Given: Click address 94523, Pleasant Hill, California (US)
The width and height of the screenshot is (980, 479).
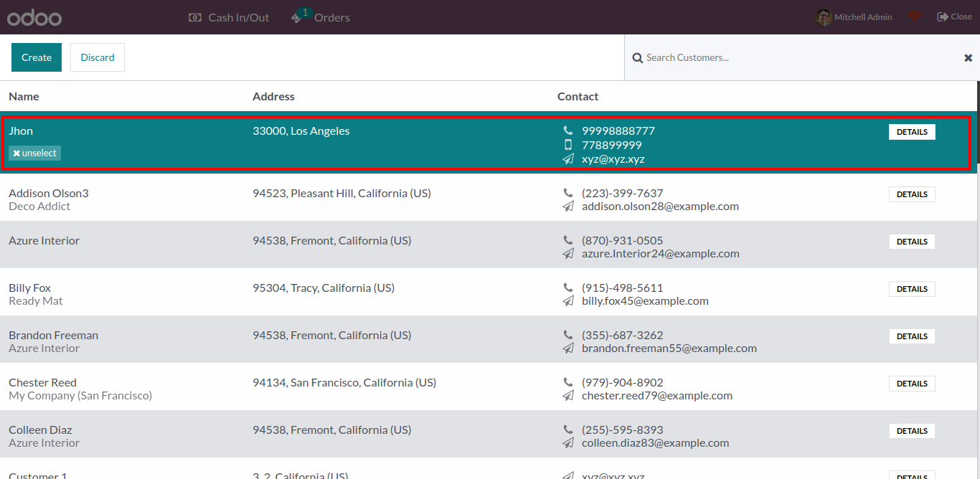Looking at the screenshot, I should 341,193.
